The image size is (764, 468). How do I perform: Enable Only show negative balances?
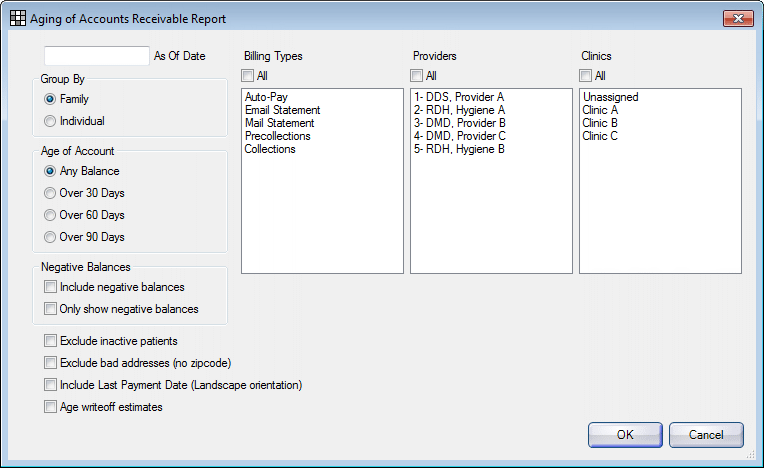[50, 309]
